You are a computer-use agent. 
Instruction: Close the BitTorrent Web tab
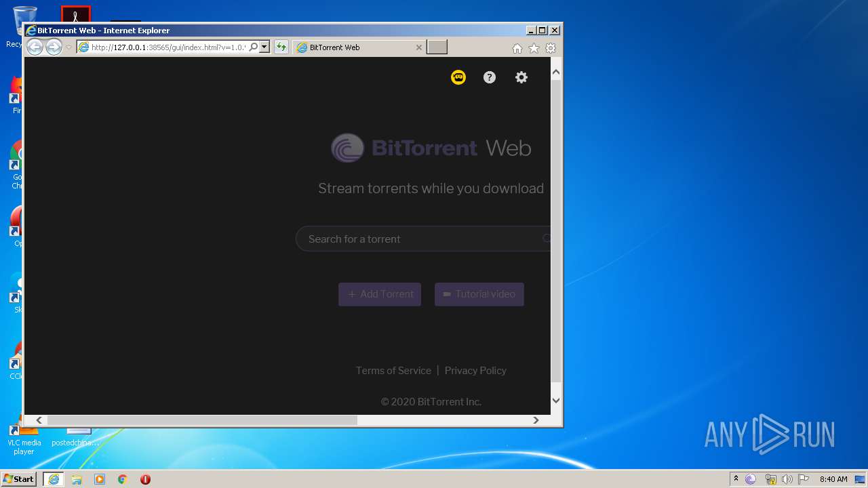click(419, 47)
